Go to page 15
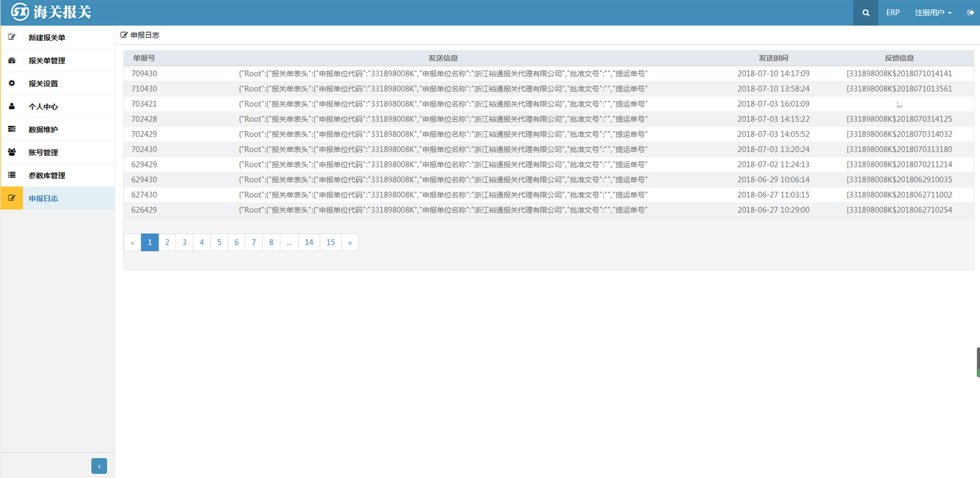Viewport: 980px width, 478px height. pyautogui.click(x=331, y=243)
